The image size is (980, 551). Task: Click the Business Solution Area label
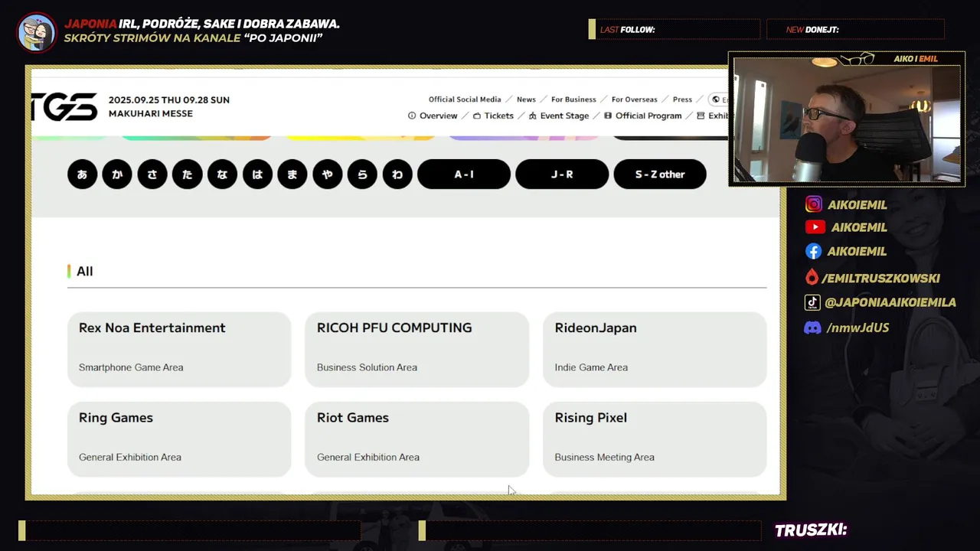[367, 367]
